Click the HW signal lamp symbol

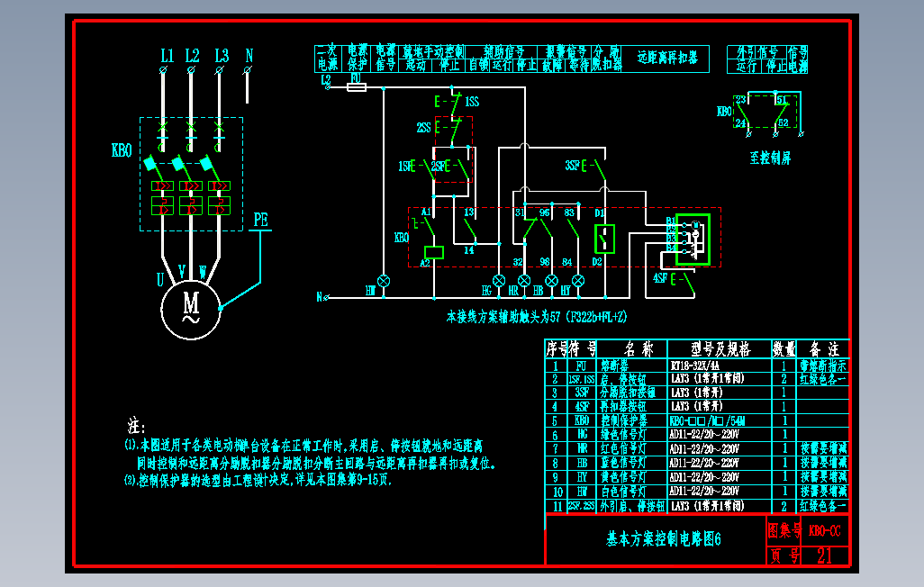[x=384, y=281]
